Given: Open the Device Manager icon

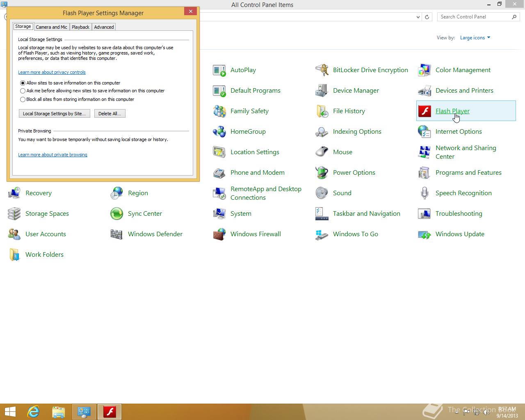Looking at the screenshot, I should pos(322,91).
